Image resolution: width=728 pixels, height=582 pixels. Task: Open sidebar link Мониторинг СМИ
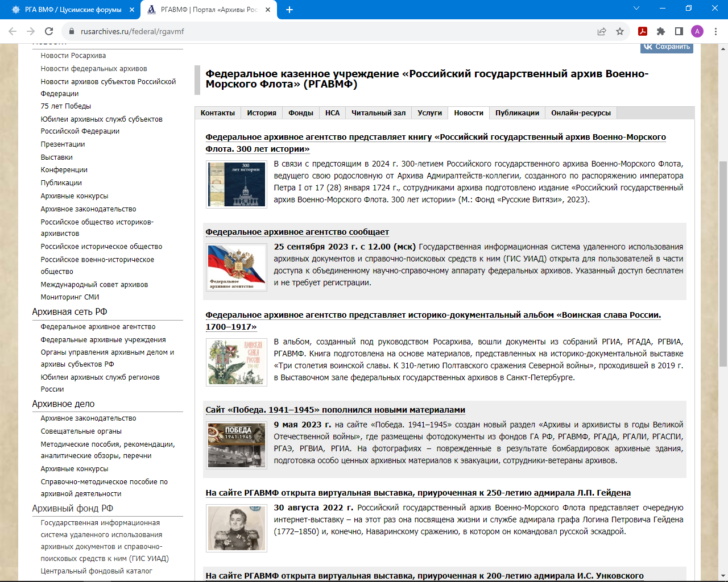pos(70,297)
